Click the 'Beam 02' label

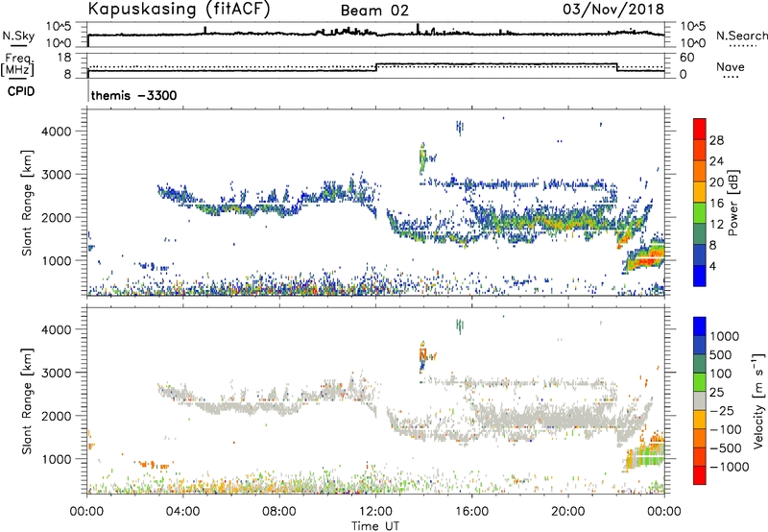(374, 11)
